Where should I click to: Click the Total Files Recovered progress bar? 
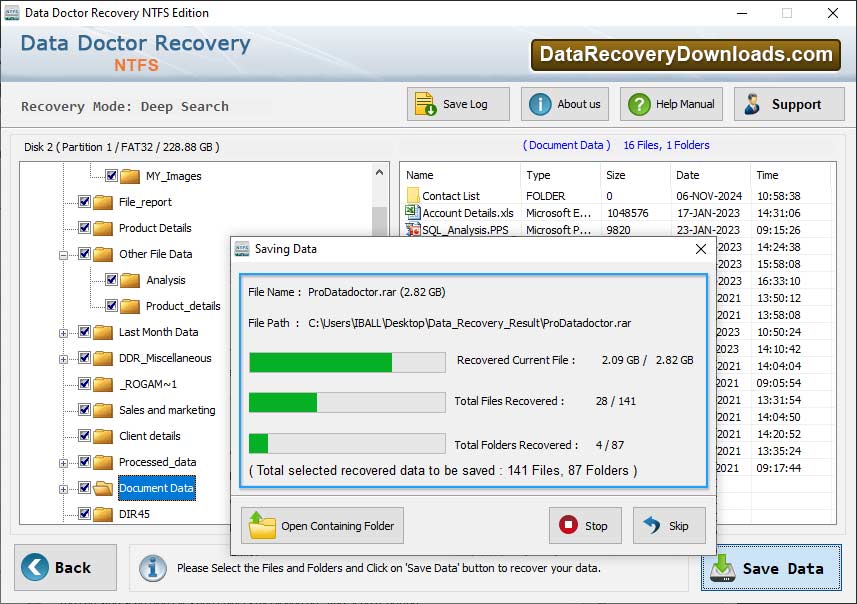point(347,403)
